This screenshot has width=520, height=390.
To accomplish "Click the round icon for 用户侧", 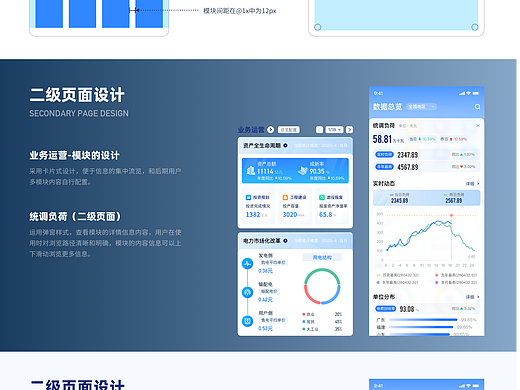I will click(x=247, y=321).
